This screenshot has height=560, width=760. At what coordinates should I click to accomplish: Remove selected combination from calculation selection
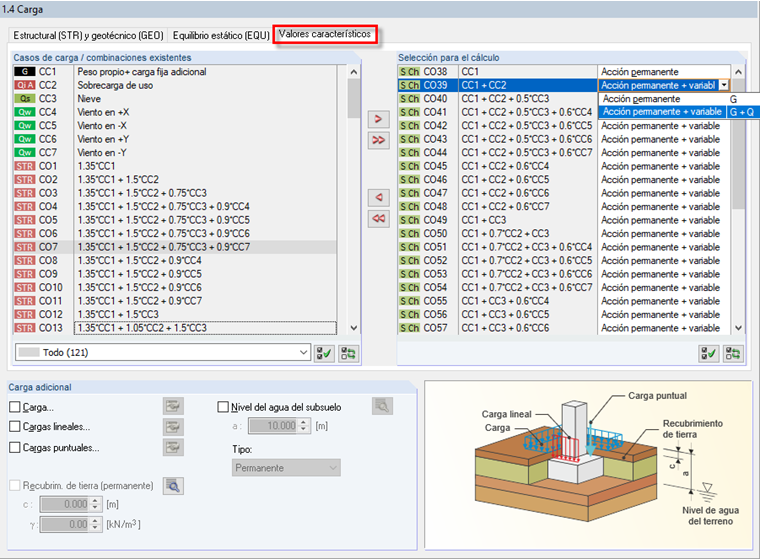click(379, 197)
